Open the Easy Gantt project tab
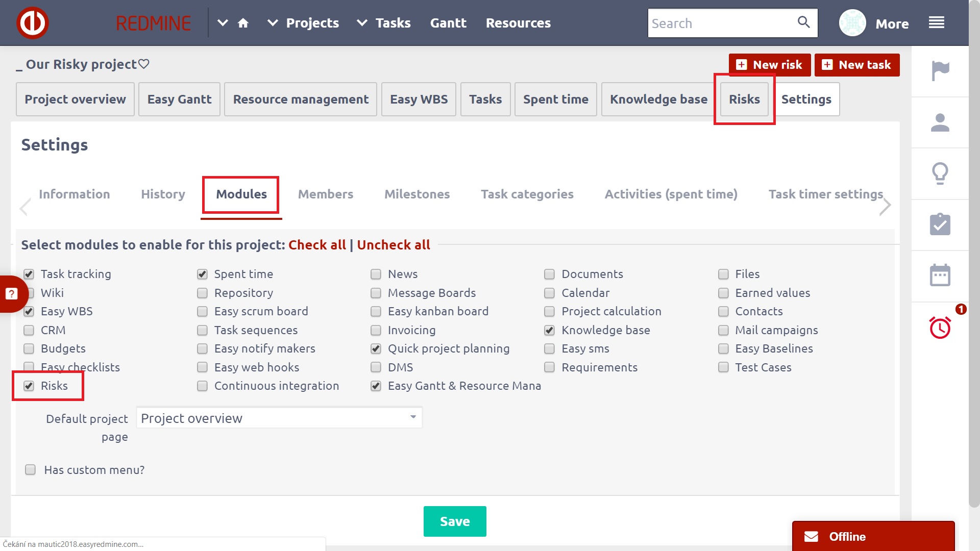Image resolution: width=980 pixels, height=551 pixels. click(179, 99)
